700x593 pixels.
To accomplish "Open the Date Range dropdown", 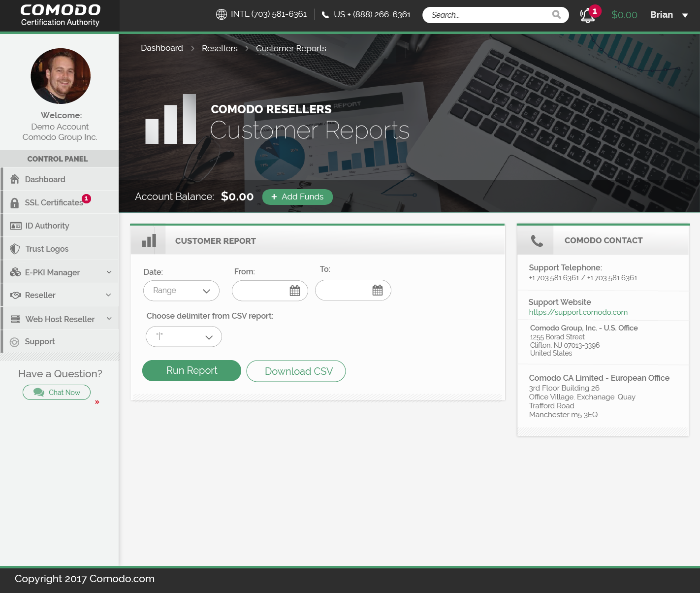I will coord(181,291).
